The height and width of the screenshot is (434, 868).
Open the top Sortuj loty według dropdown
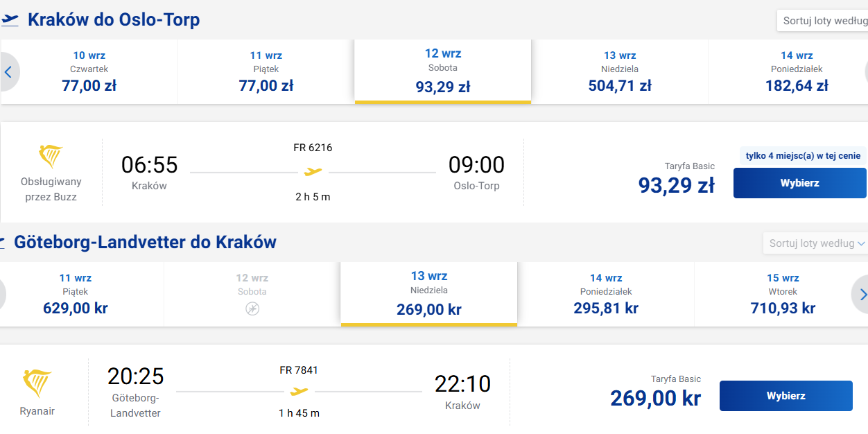823,21
